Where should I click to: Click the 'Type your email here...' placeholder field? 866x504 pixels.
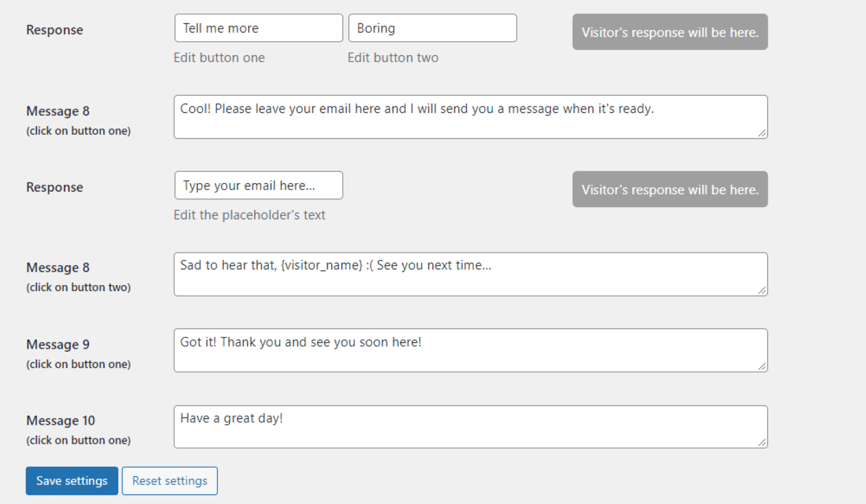pyautogui.click(x=258, y=186)
